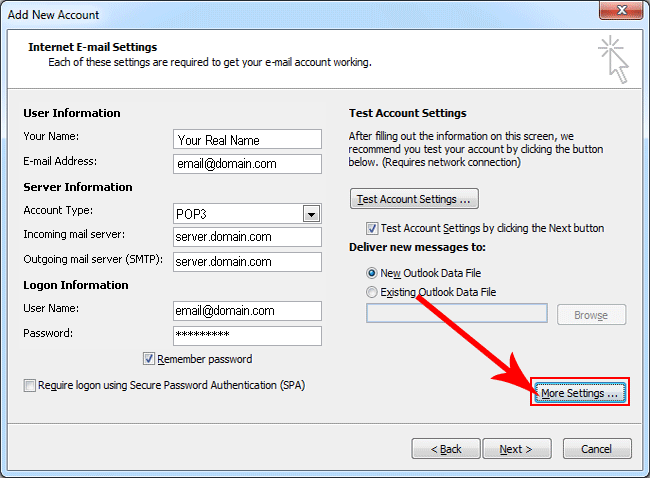Open More Settings dialog
The image size is (650, 478).
point(580,393)
